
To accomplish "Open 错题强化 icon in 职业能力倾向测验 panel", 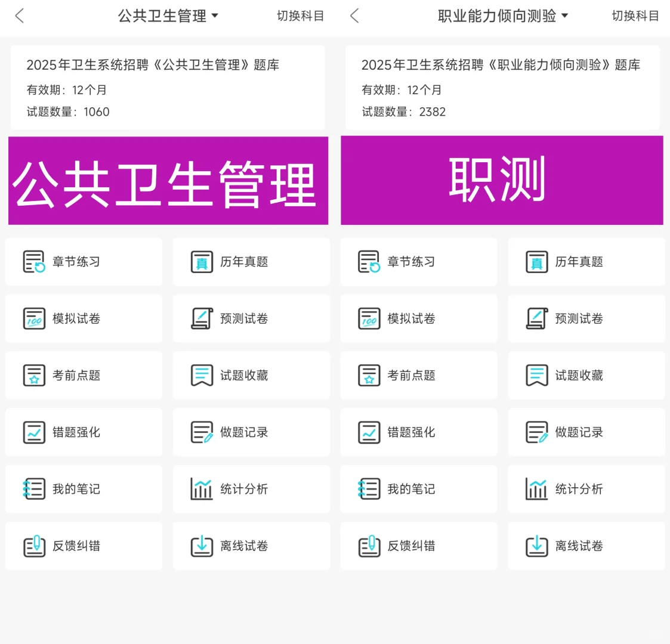I will tap(369, 432).
